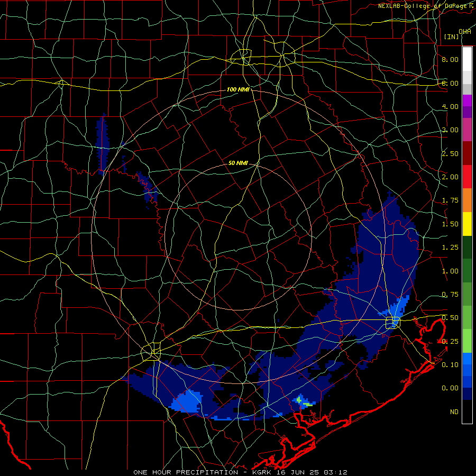The width and height of the screenshot is (476, 476).
Task: Click the [IN] units label
Action: [452, 36]
